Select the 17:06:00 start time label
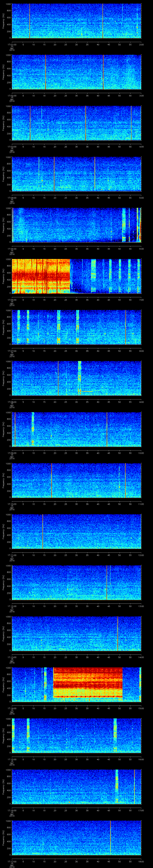 click(x=12, y=300)
